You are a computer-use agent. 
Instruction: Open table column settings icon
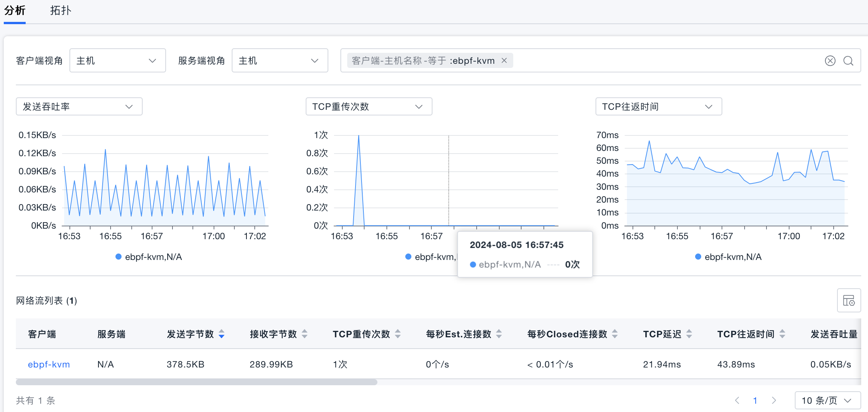pyautogui.click(x=849, y=300)
